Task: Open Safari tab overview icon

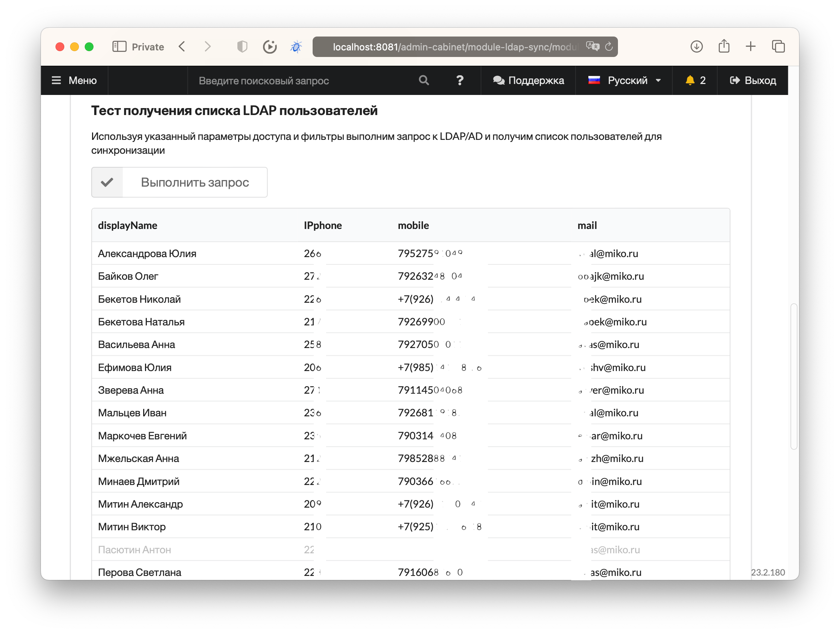Action: (778, 47)
